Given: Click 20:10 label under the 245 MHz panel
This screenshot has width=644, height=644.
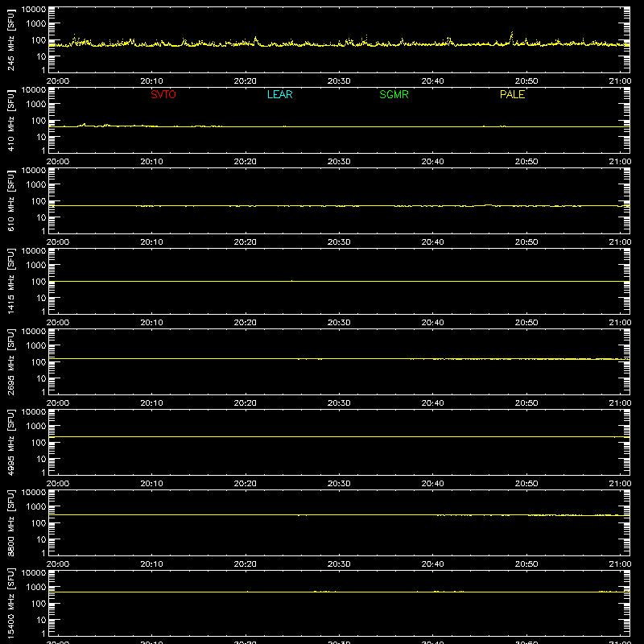Looking at the screenshot, I should tap(151, 81).
